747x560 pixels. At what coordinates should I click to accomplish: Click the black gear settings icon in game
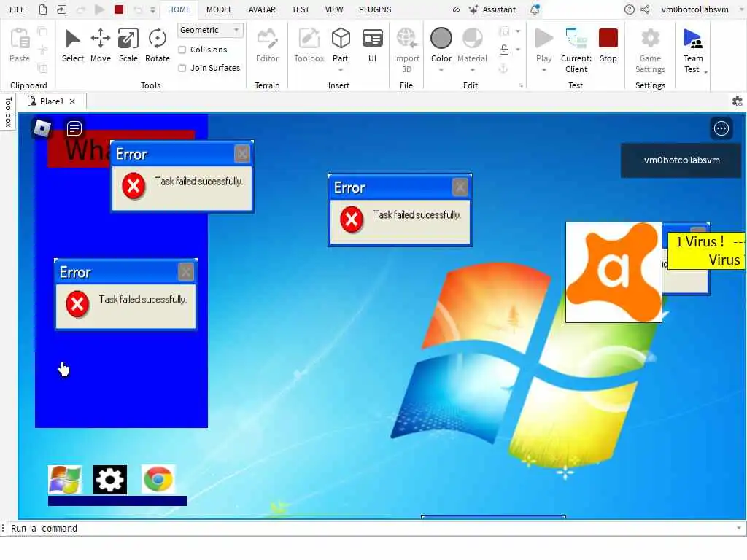[110, 480]
